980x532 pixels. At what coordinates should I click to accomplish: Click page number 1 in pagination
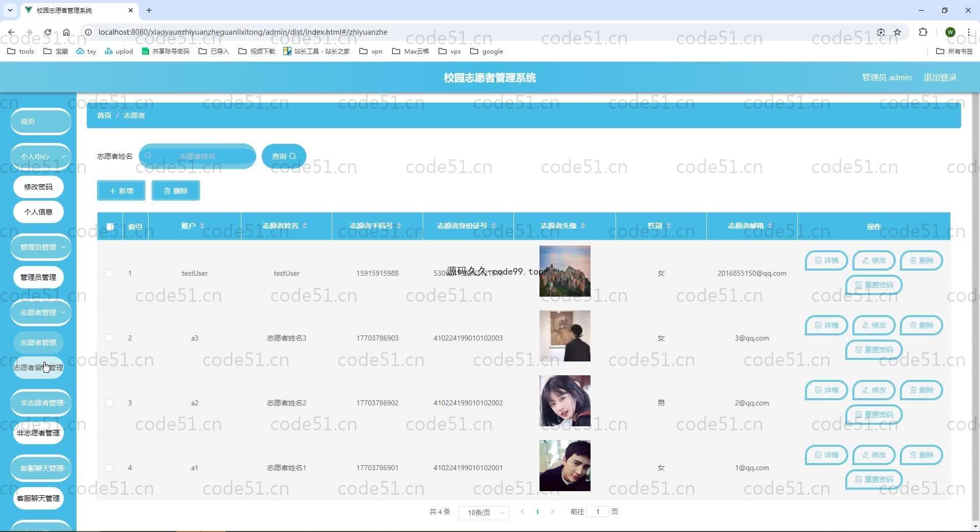point(537,512)
